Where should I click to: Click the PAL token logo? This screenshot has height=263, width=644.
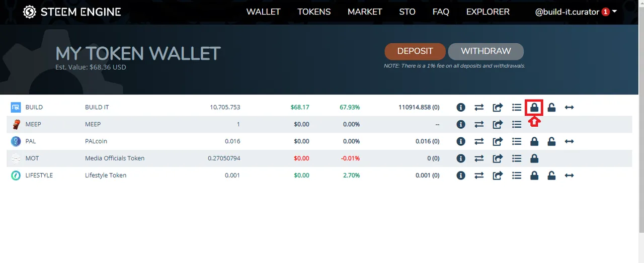pos(16,141)
